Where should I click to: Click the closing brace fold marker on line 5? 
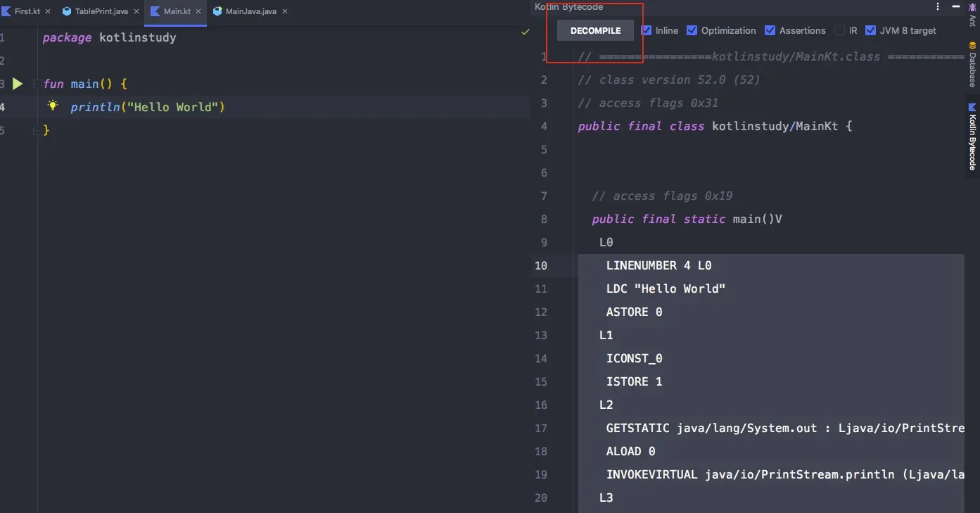[37, 130]
